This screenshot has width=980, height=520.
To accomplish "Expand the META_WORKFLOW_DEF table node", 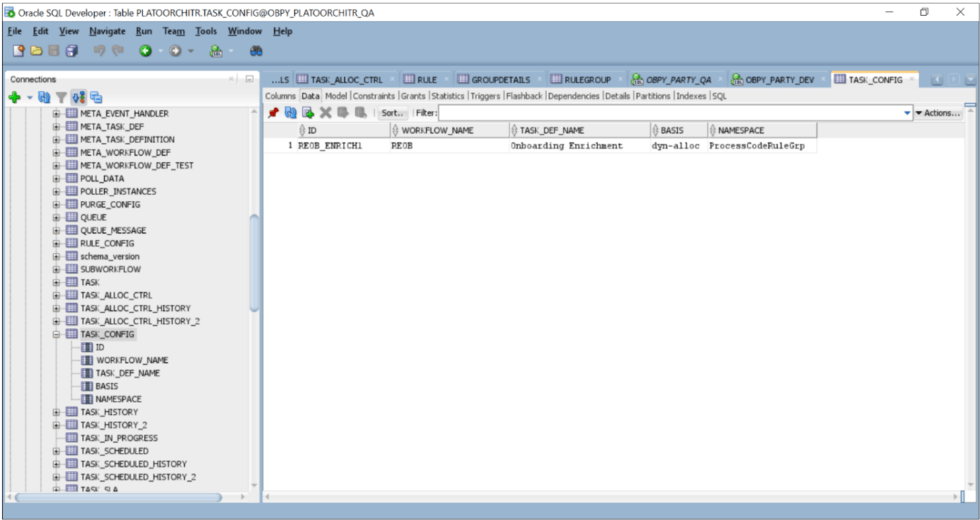I will coord(58,153).
